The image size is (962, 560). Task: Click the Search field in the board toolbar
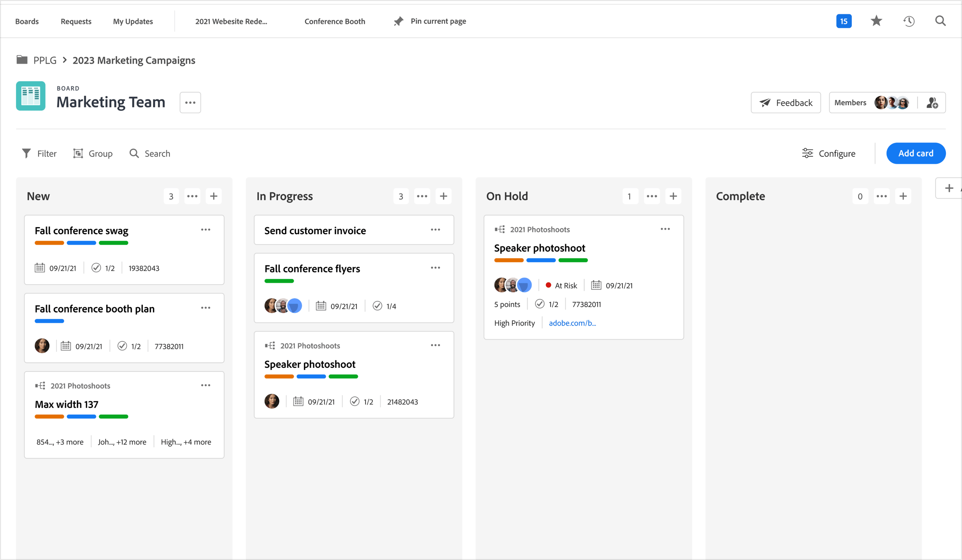(x=150, y=153)
